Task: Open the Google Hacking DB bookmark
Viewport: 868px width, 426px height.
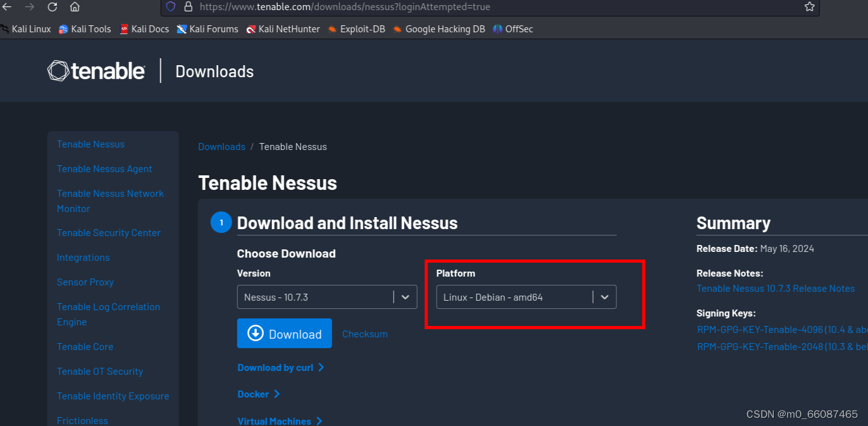Action: (438, 28)
